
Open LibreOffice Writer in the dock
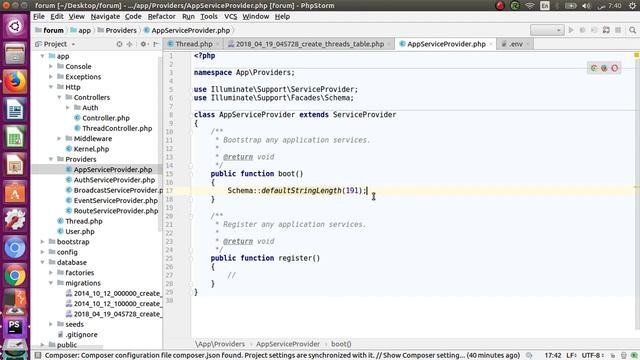[x=15, y=109]
